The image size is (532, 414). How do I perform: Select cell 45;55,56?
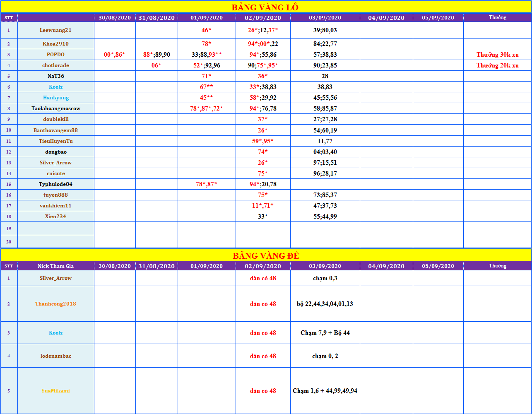(x=325, y=98)
